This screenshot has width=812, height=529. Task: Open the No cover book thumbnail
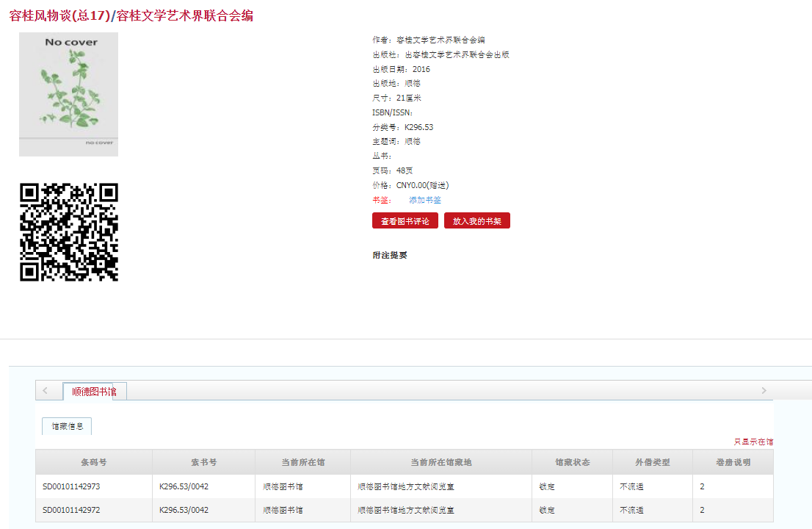[x=68, y=94]
